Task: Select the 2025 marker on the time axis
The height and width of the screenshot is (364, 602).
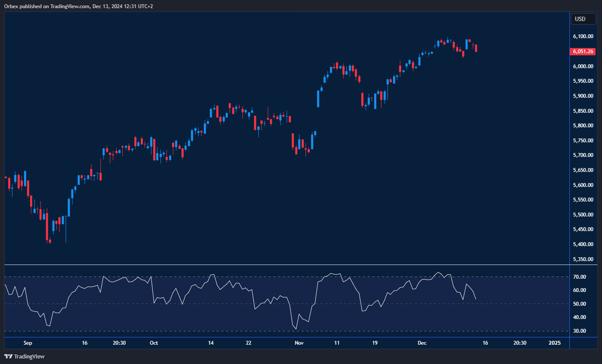Action: point(554,343)
